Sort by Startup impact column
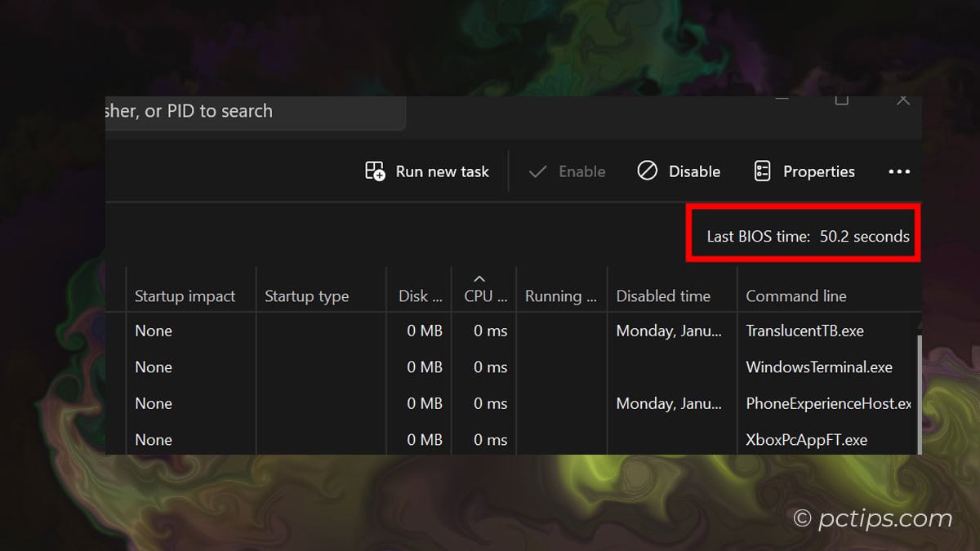Image resolution: width=980 pixels, height=551 pixels. 185,295
